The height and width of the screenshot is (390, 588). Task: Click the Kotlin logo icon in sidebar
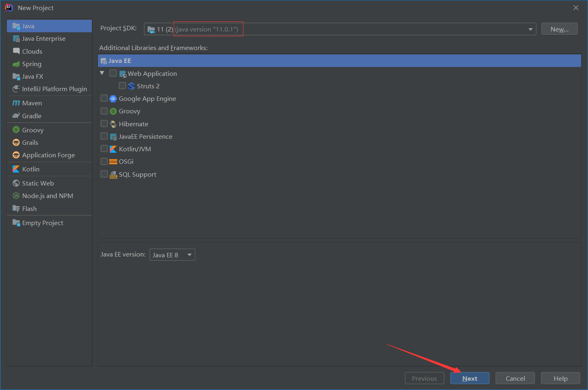[16, 169]
